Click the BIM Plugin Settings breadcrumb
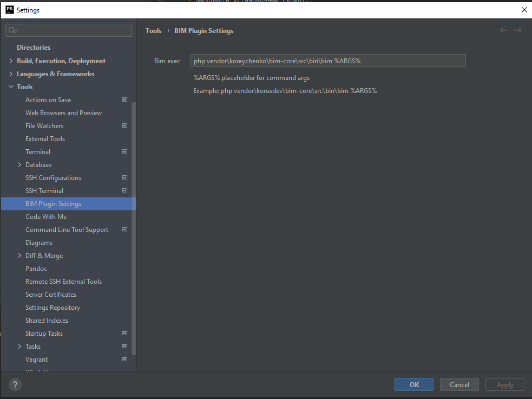 pos(203,30)
